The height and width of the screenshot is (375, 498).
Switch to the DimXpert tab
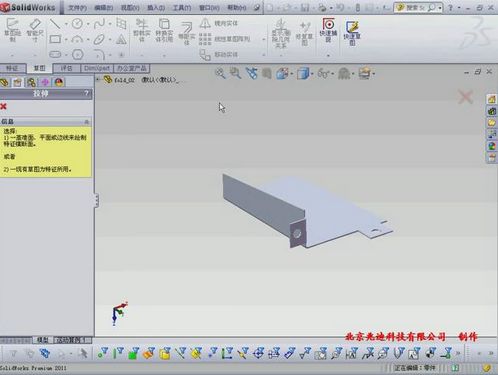(x=97, y=68)
